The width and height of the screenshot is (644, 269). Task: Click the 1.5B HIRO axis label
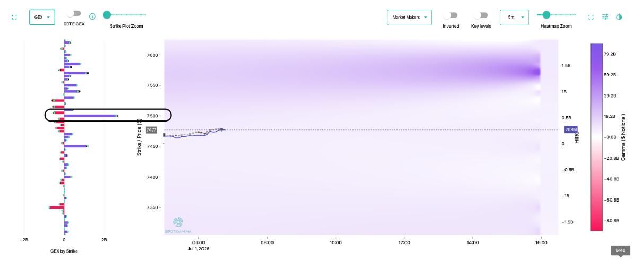pyautogui.click(x=566, y=66)
